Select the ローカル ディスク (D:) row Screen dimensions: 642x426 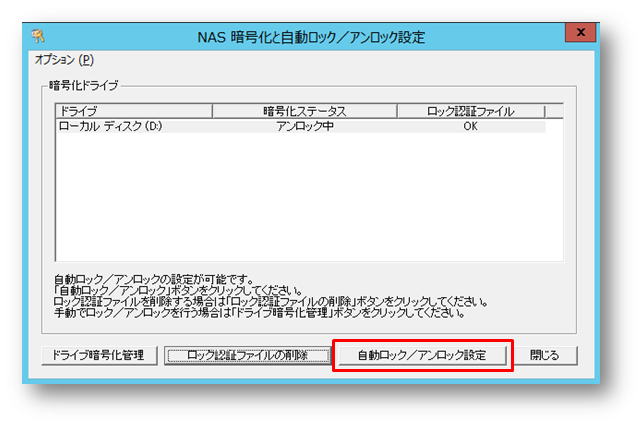[x=301, y=126]
